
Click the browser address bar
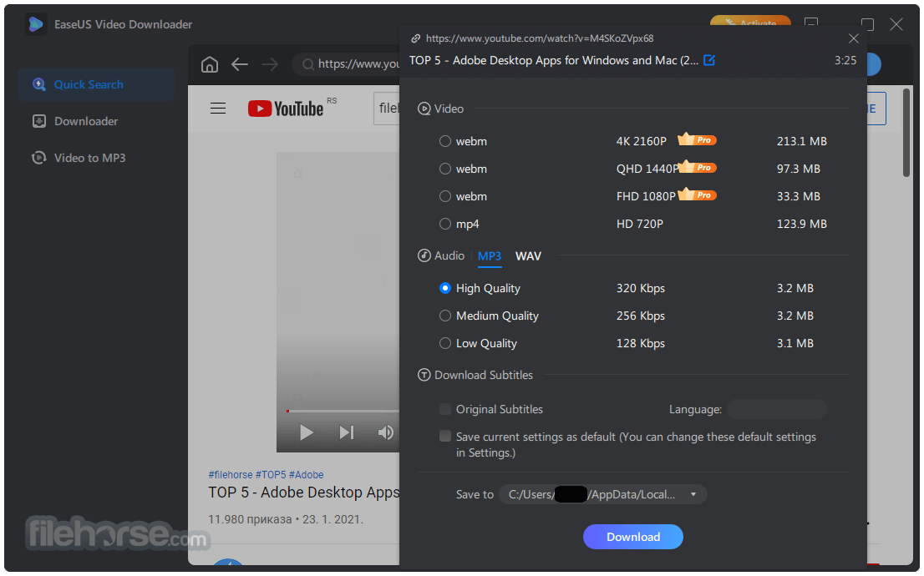(347, 64)
